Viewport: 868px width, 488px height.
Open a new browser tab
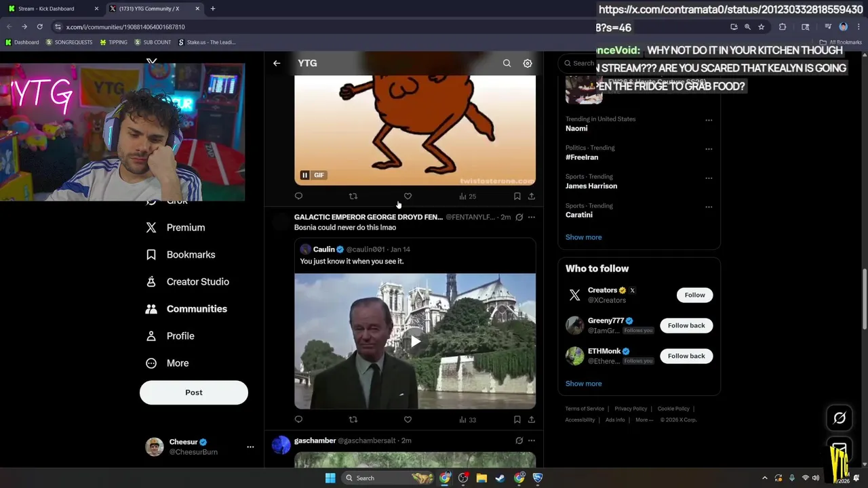(x=213, y=9)
